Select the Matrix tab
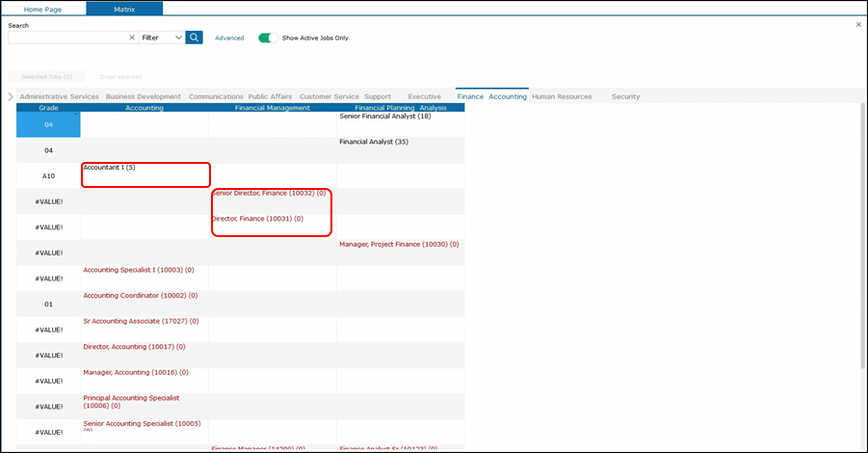868x453 pixels. (x=123, y=9)
